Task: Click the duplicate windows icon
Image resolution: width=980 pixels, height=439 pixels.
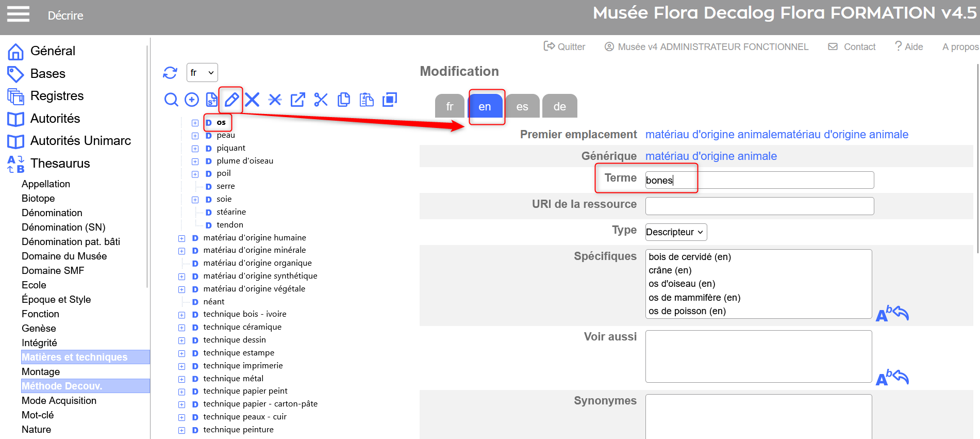Action: 390,100
